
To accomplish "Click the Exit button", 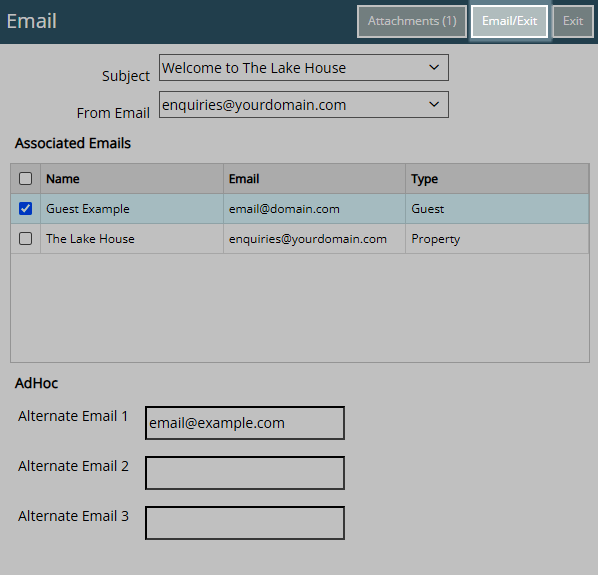I will (573, 21).
